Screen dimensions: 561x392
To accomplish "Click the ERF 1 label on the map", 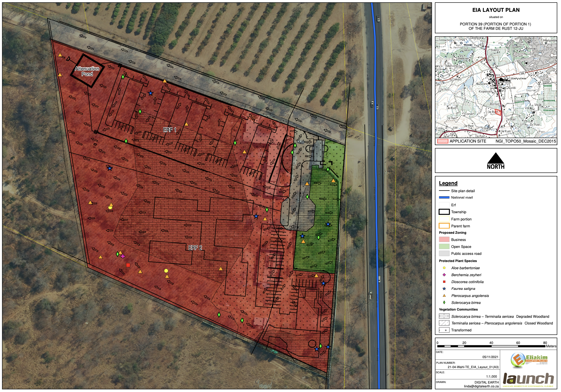I will (x=170, y=130).
